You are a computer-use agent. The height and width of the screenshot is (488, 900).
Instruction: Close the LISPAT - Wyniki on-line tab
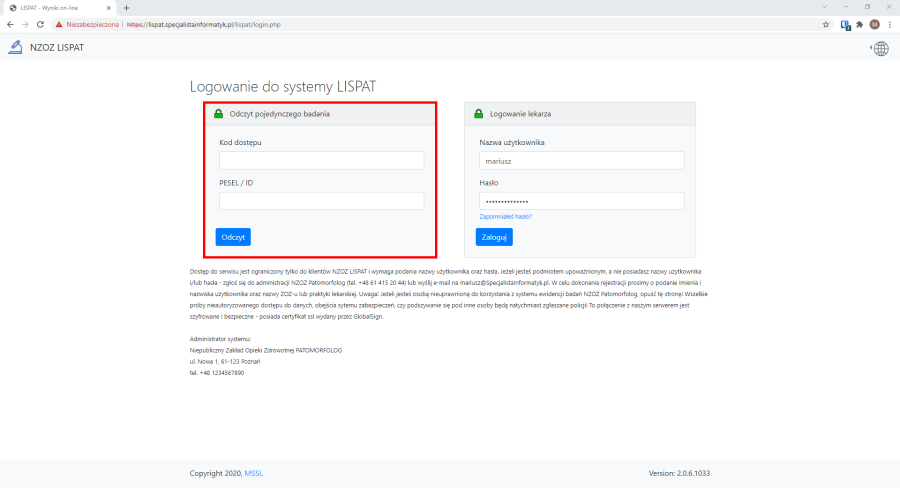point(108,8)
